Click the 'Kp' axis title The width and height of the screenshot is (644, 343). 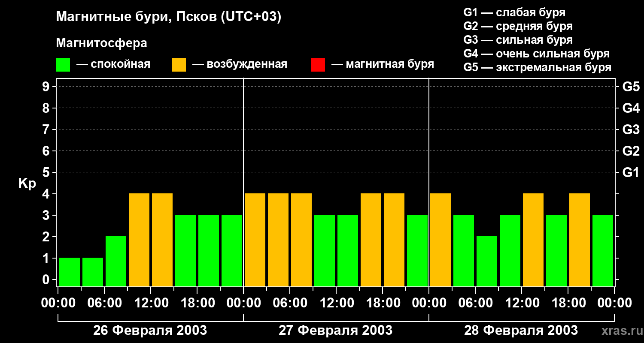[x=27, y=184]
